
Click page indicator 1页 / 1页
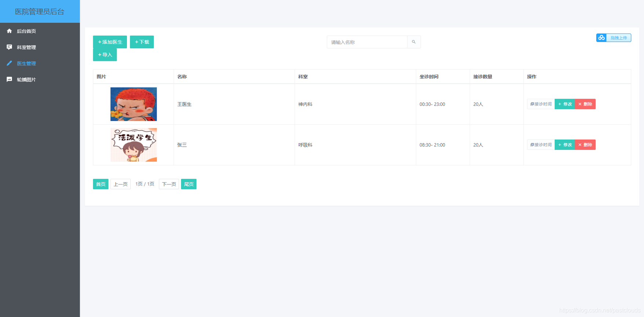(x=145, y=184)
